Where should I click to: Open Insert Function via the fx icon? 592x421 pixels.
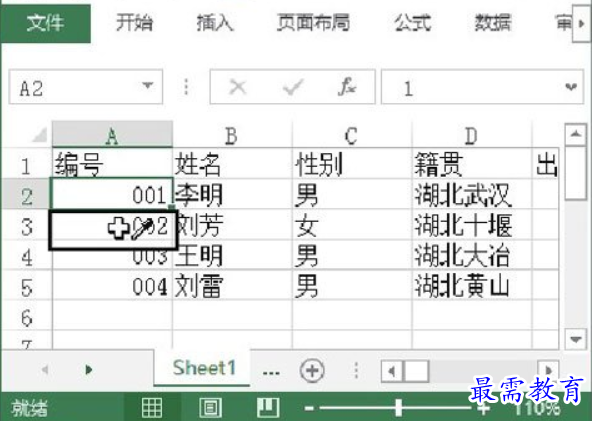[x=347, y=86]
